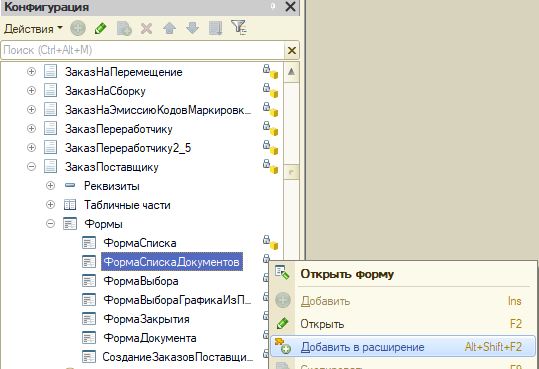Select ЗаказПереработчику2_5 document
Viewport: 539px width, 369px height.
tap(128, 148)
